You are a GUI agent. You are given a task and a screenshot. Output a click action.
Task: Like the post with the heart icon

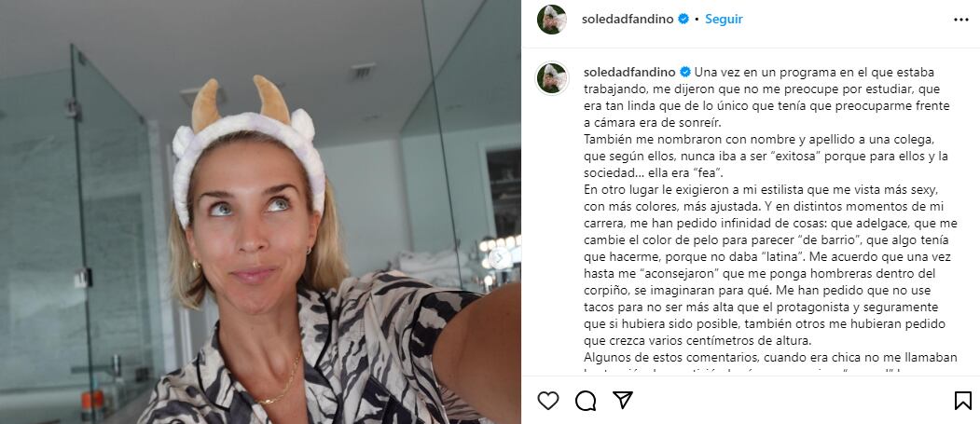548,401
